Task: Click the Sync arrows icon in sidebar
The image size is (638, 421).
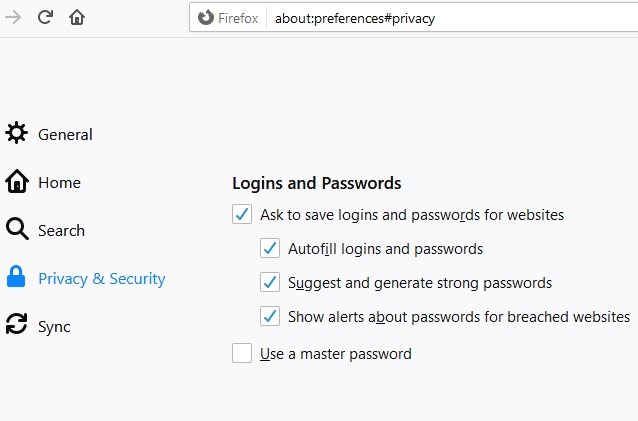Action: [16, 326]
